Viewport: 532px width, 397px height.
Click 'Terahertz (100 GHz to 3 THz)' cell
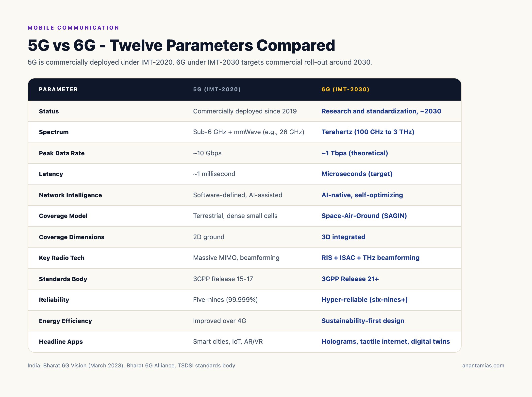(368, 132)
